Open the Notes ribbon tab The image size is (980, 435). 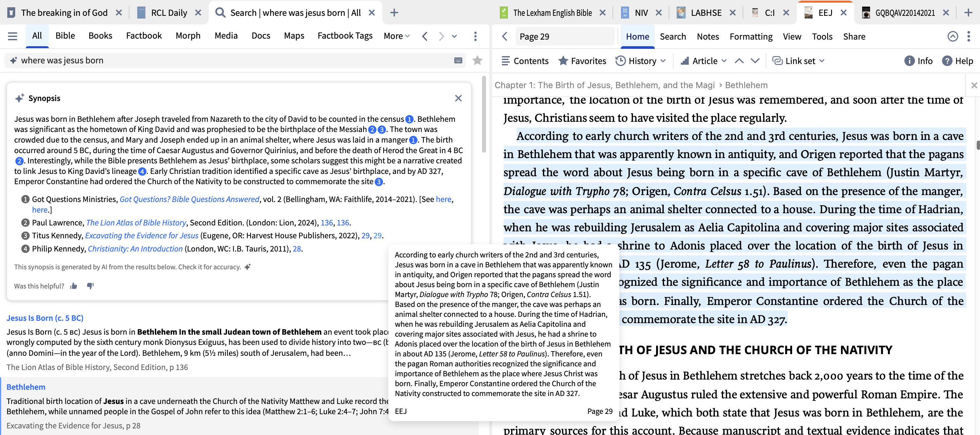(708, 37)
